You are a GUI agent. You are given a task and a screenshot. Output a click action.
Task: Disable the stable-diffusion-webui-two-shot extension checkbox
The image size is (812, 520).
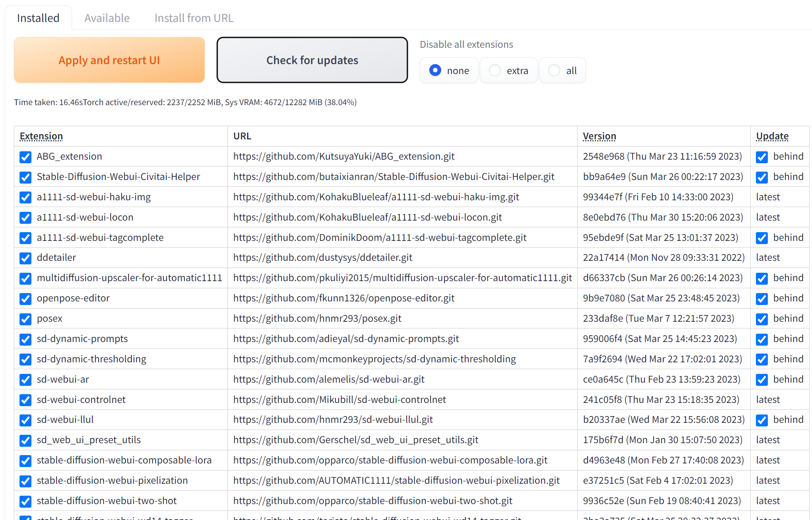point(25,501)
